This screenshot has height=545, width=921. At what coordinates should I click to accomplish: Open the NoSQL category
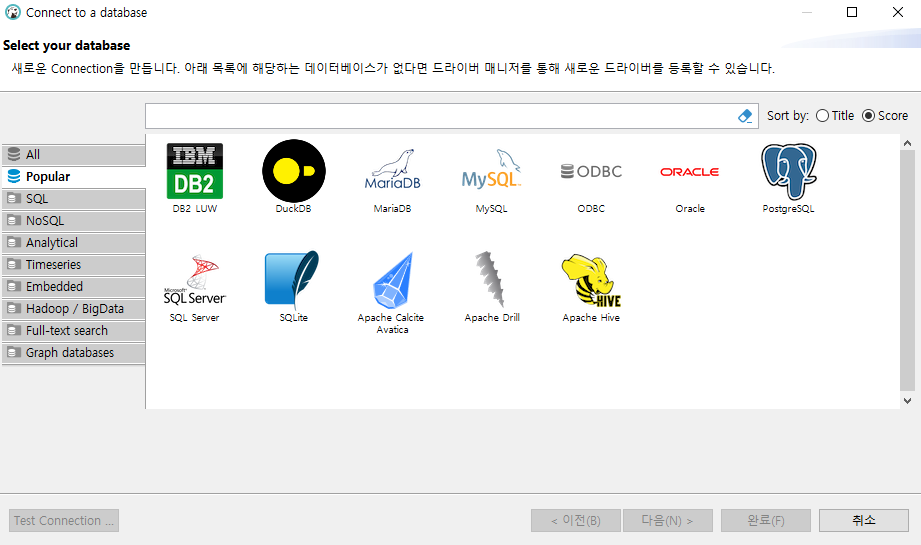coord(73,221)
